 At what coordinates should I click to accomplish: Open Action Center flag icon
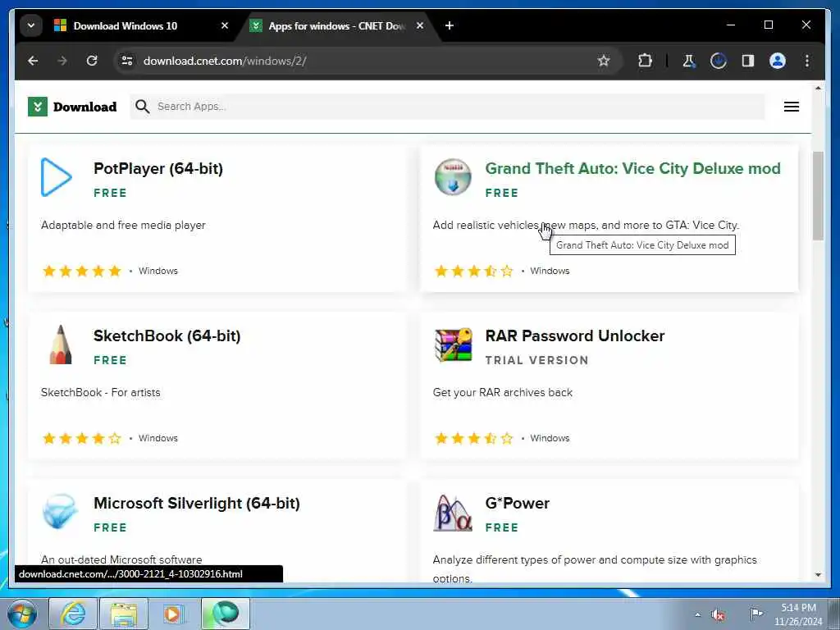[x=756, y=614]
